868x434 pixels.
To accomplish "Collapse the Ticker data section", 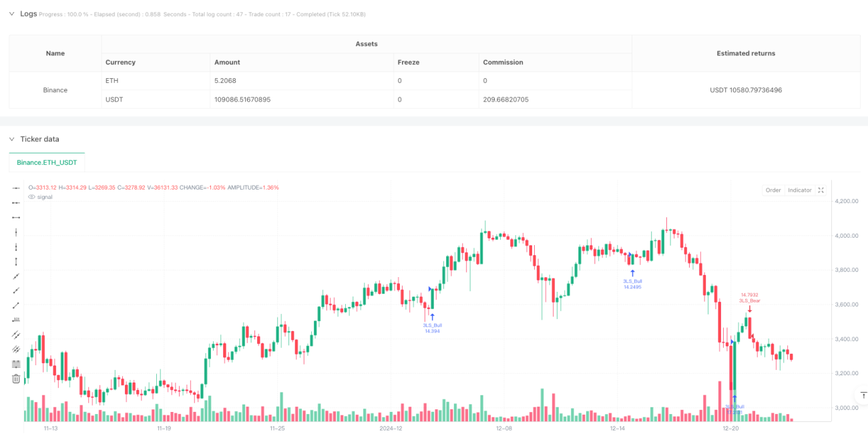I will [x=11, y=139].
